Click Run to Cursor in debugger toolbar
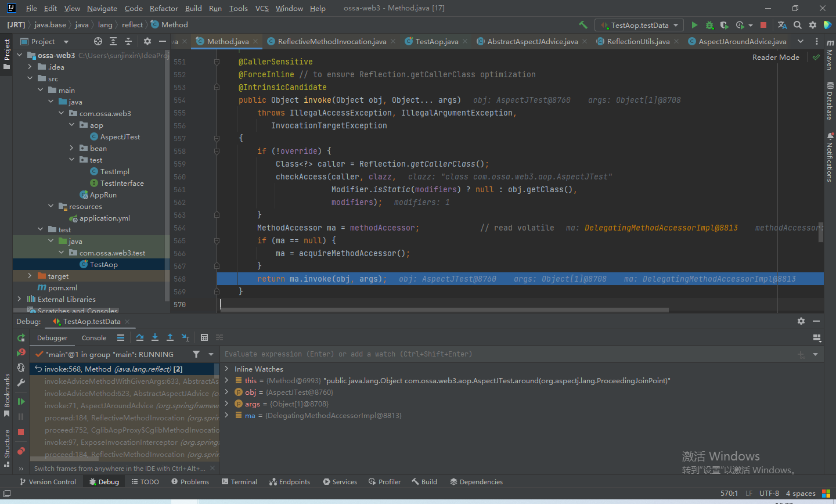 tap(185, 337)
